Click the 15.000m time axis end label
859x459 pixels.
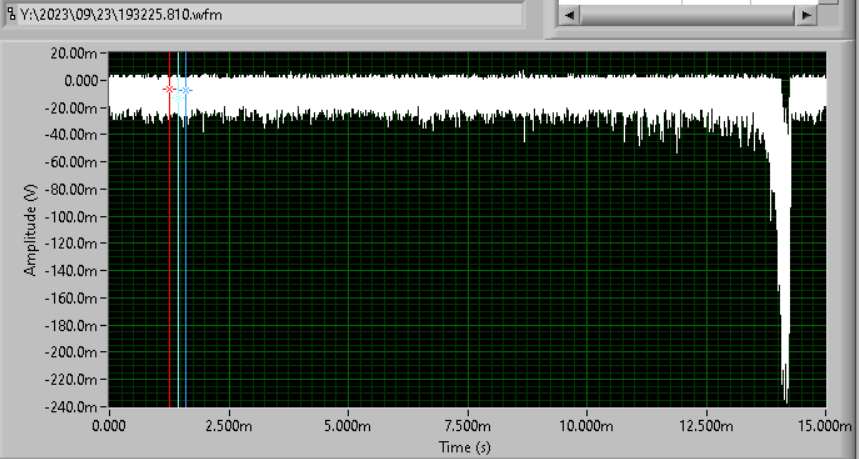(x=824, y=426)
